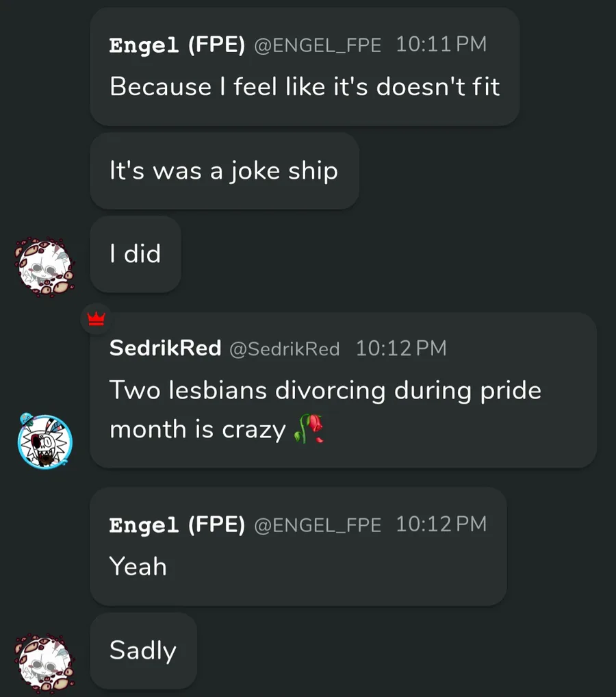Open SedrikRed's round profile avatar
This screenshot has height=697, width=616.
pos(45,441)
